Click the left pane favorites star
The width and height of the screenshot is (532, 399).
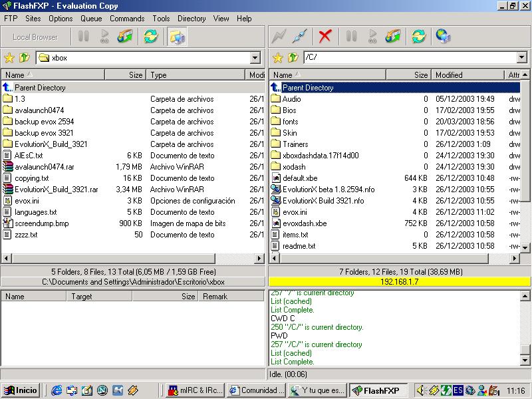point(9,58)
